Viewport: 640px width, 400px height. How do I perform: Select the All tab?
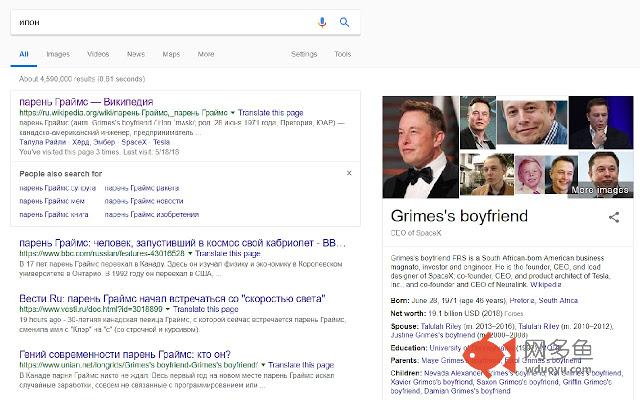pyautogui.click(x=24, y=54)
